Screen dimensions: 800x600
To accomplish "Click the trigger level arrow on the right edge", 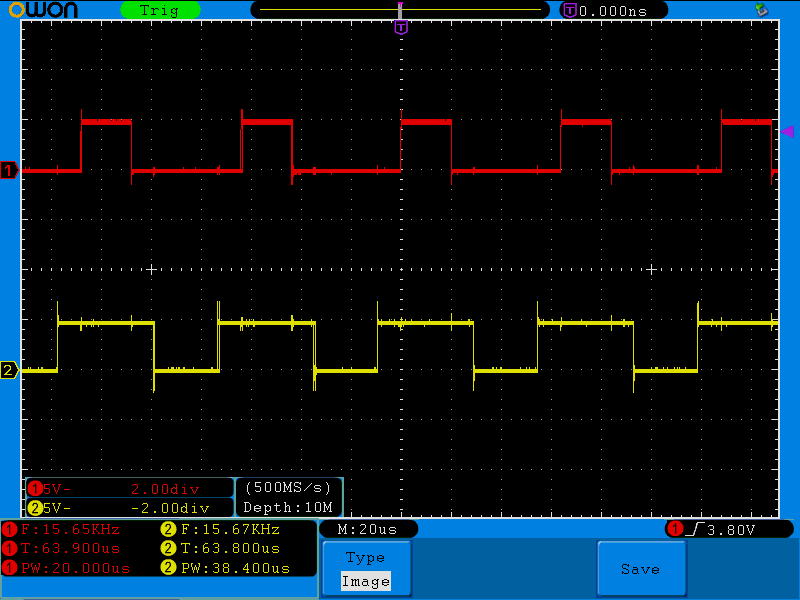I will pos(786,131).
